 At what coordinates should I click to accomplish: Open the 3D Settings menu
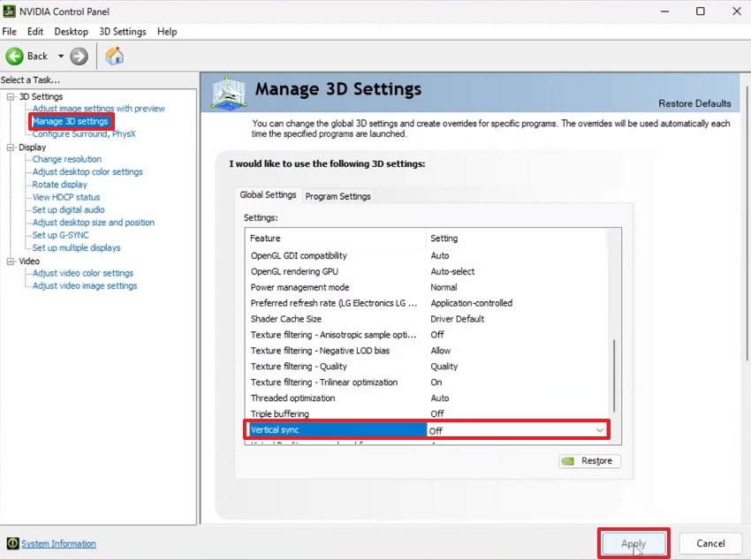123,32
